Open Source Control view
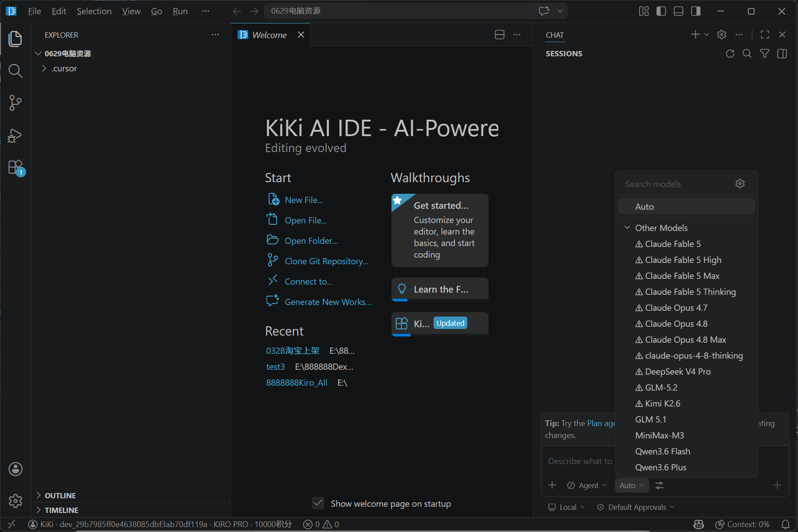This screenshot has width=798, height=532. 16,103
